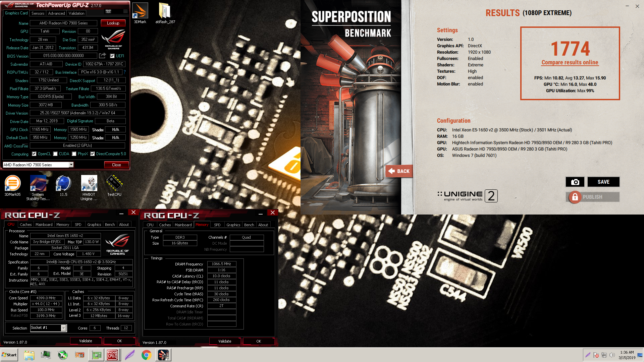This screenshot has height=362, width=644.
Task: Click DRAM Frequency 1066.5 MHz value
Action: pyautogui.click(x=221, y=264)
